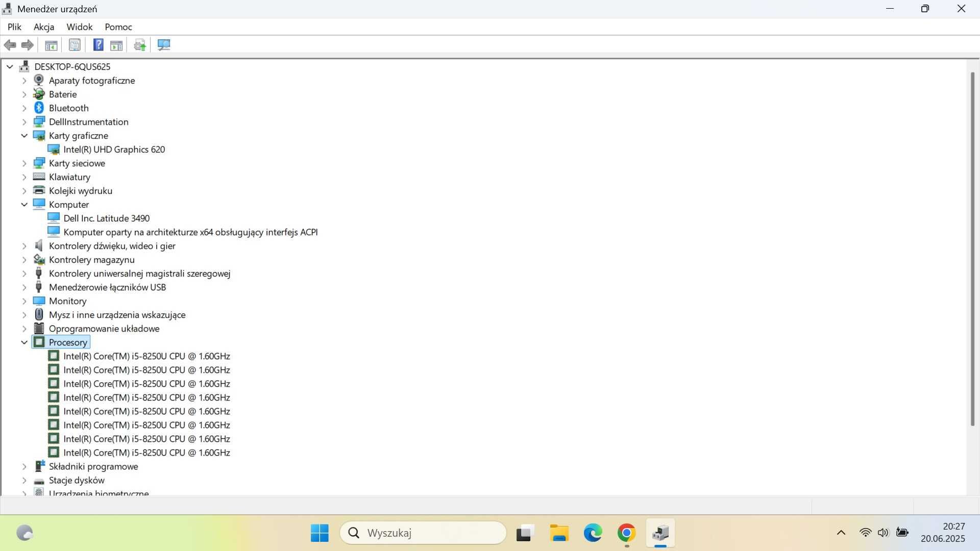Click the Stacje dysków drive icon
The height and width of the screenshot is (551, 980).
pos(39,481)
